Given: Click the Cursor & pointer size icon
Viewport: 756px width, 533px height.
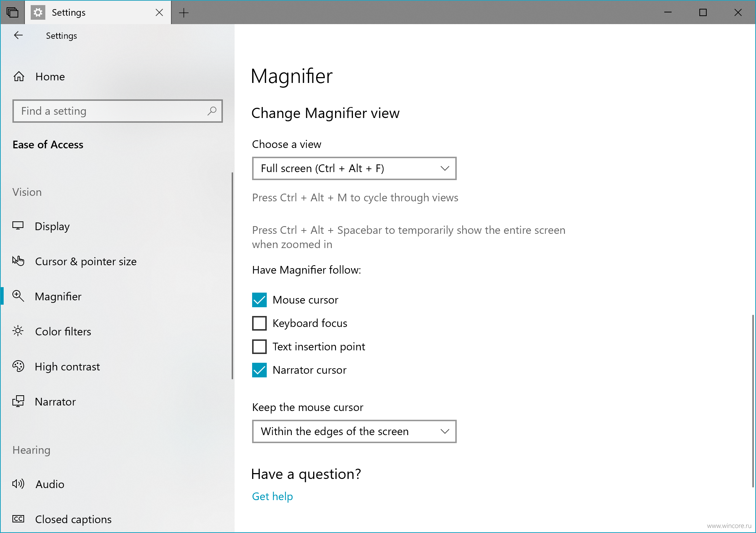Looking at the screenshot, I should coord(18,261).
